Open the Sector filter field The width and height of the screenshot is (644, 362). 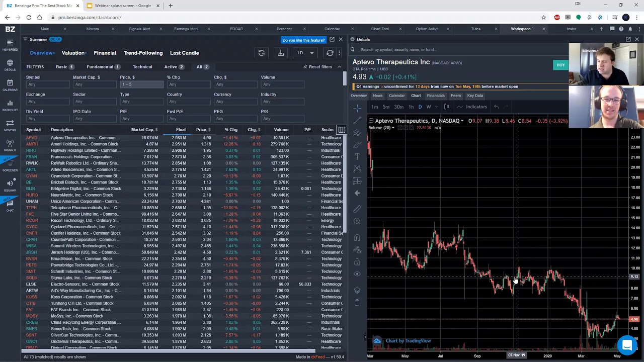94,102
